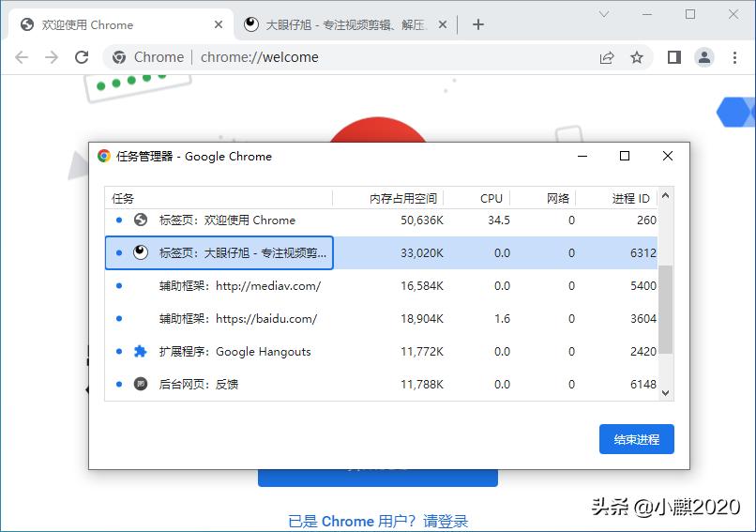
Task: Sort by the 网络 column header
Action: pyautogui.click(x=543, y=198)
